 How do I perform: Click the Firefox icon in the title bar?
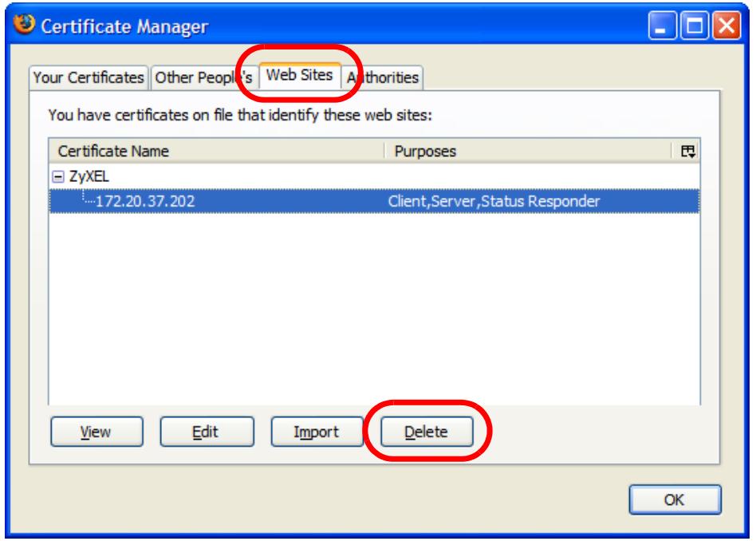coord(24,24)
